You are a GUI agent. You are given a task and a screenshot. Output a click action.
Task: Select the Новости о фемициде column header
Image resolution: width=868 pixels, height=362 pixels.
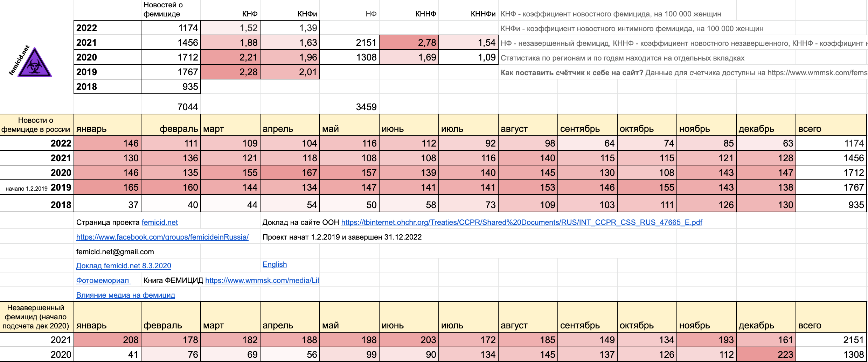click(x=171, y=10)
